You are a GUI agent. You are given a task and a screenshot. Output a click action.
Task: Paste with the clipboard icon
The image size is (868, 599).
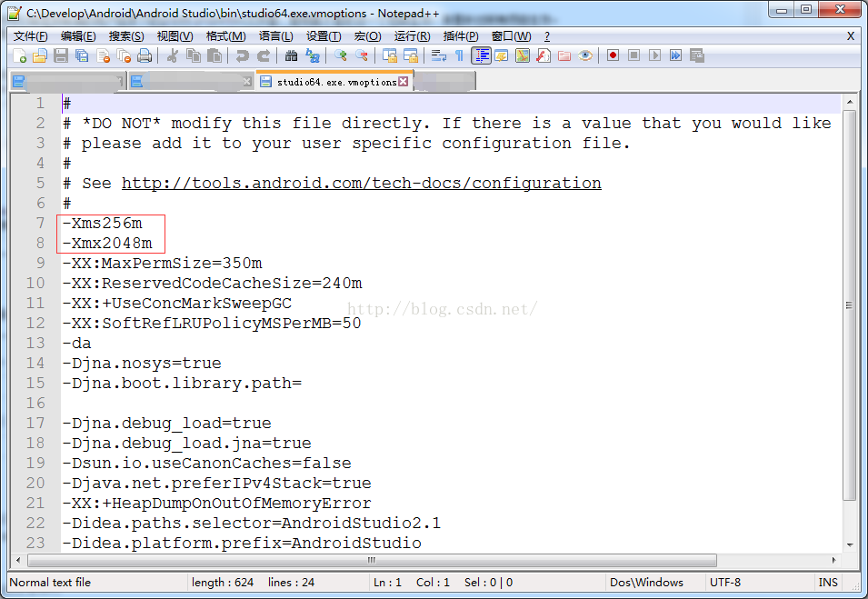(x=215, y=55)
